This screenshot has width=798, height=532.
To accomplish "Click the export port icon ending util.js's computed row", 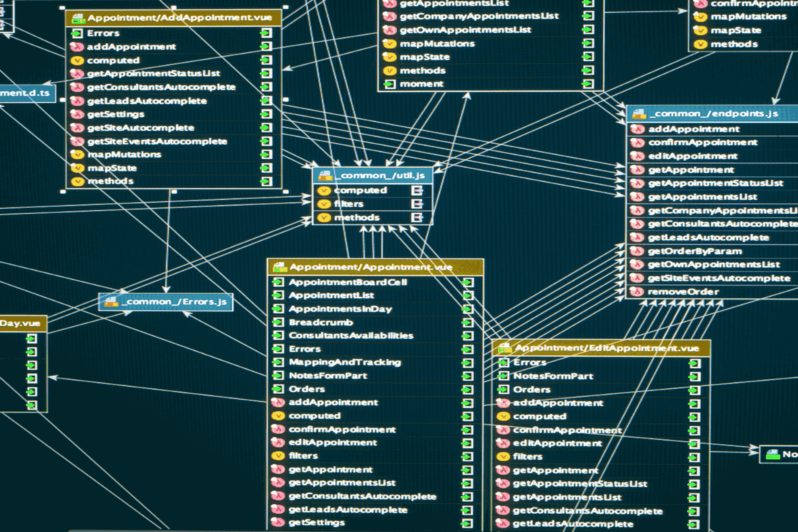I will (x=417, y=191).
